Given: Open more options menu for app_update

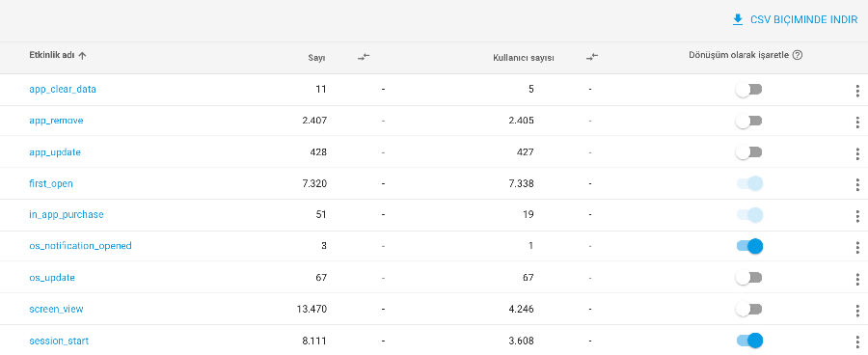Looking at the screenshot, I should pos(857,153).
